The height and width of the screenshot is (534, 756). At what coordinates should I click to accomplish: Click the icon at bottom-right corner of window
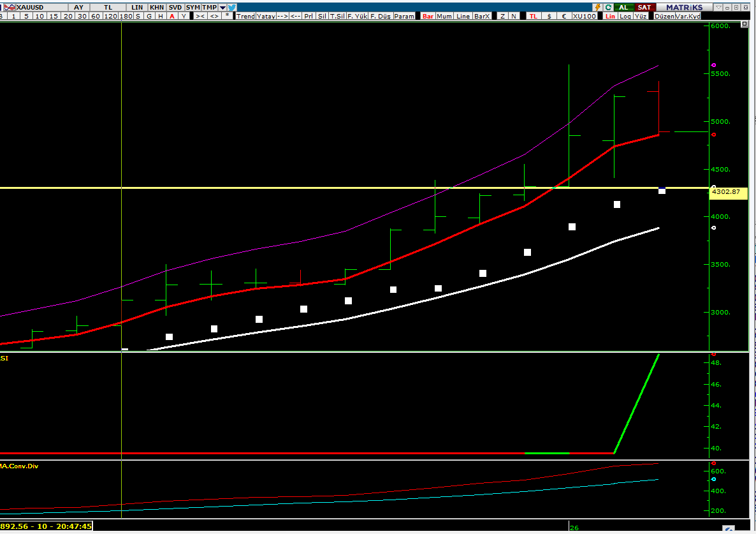(x=729, y=529)
